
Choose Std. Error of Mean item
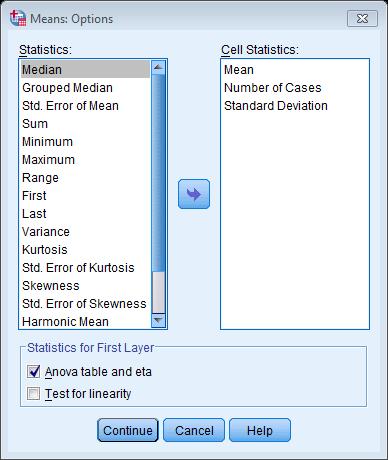coord(85,106)
